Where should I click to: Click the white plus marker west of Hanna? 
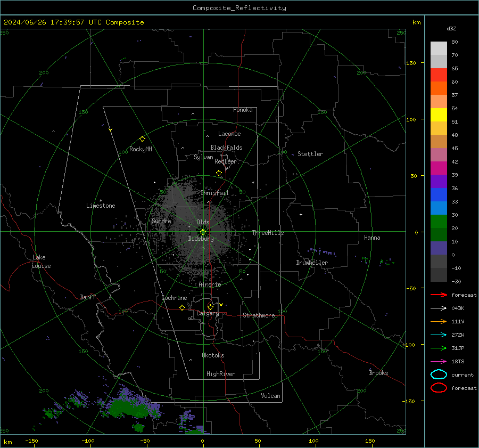point(301,214)
